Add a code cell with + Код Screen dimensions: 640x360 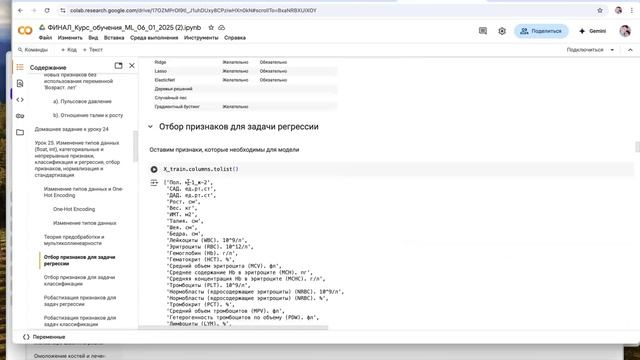click(69, 50)
